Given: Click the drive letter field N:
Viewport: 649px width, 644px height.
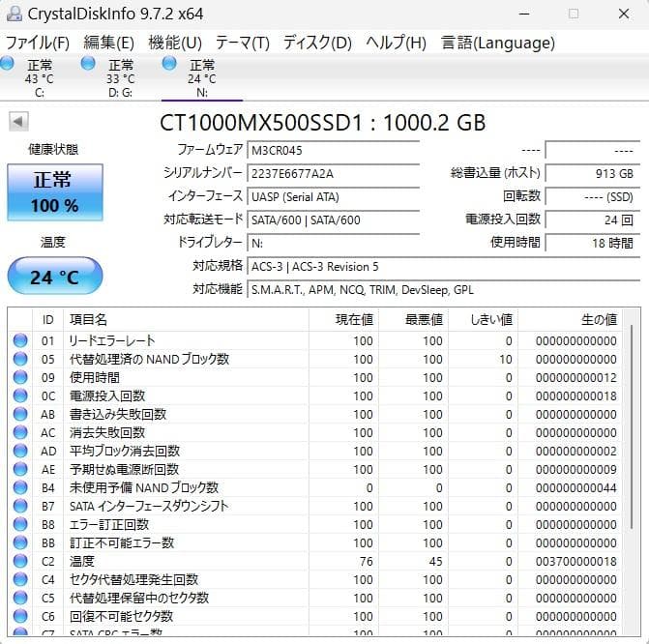Looking at the screenshot, I should 333,243.
